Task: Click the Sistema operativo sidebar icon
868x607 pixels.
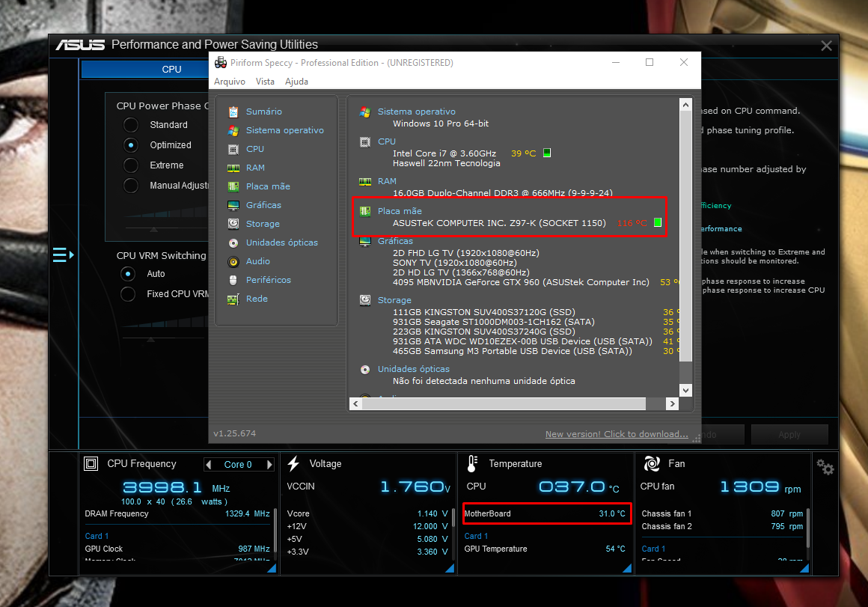Action: [x=233, y=131]
